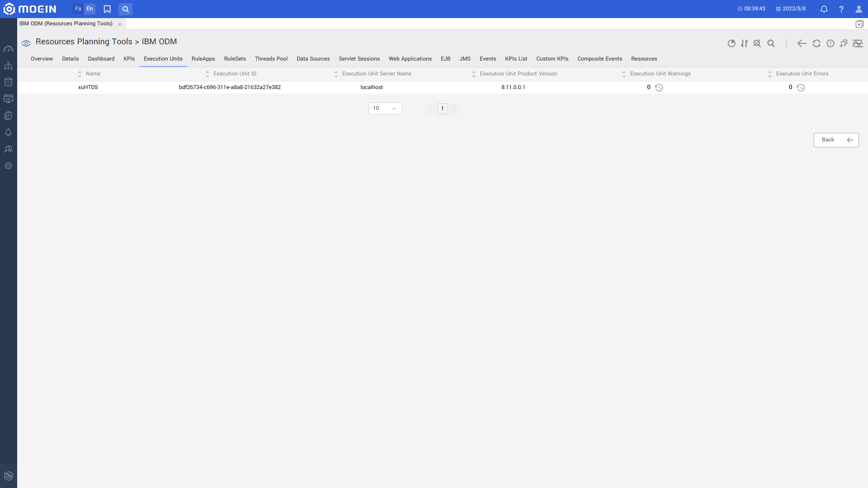Image resolution: width=868 pixels, height=488 pixels.
Task: Open the Composite Events tab
Action: click(600, 59)
